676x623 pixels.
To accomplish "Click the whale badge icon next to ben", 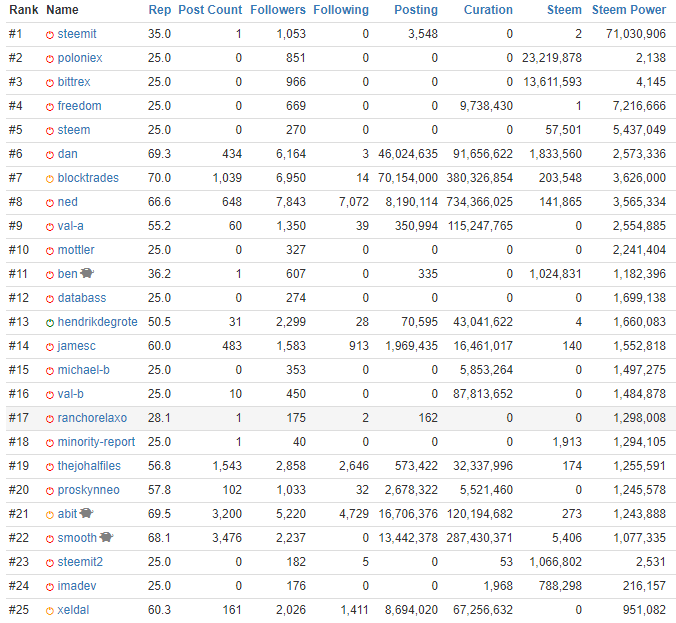I will pos(88,273).
